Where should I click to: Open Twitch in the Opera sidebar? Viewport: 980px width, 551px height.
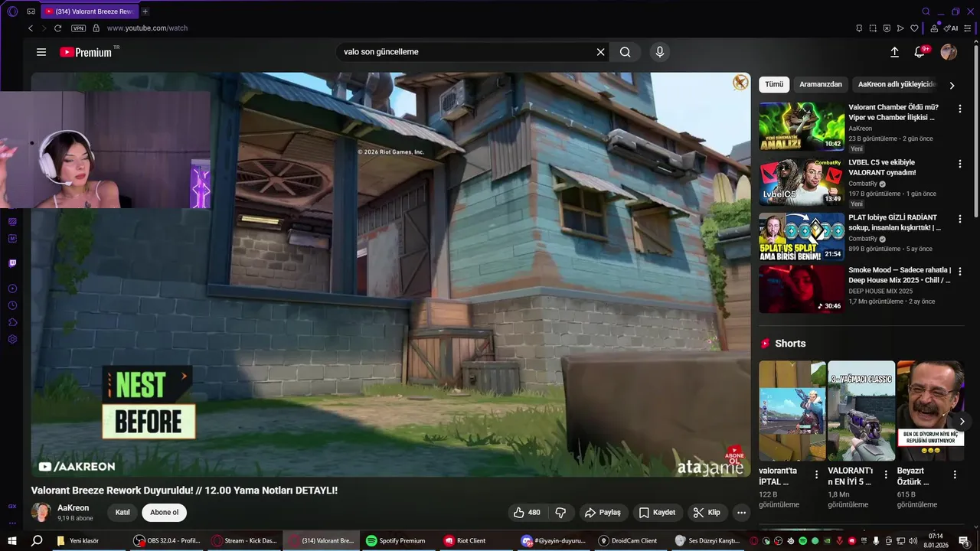click(x=12, y=263)
